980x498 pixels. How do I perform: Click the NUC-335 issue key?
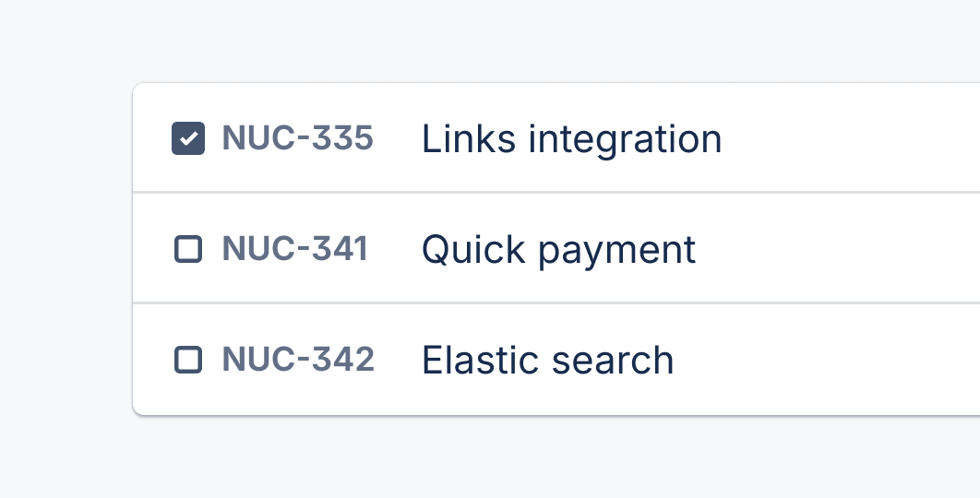pyautogui.click(x=297, y=139)
